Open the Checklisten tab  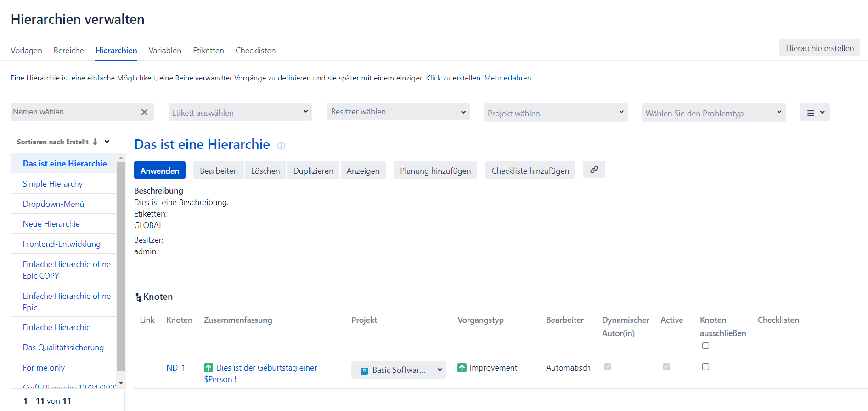(255, 51)
